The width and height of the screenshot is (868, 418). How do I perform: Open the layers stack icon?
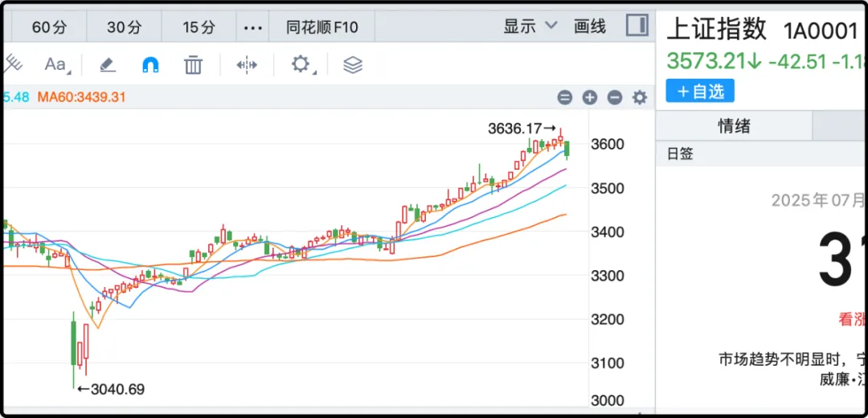[x=353, y=65]
